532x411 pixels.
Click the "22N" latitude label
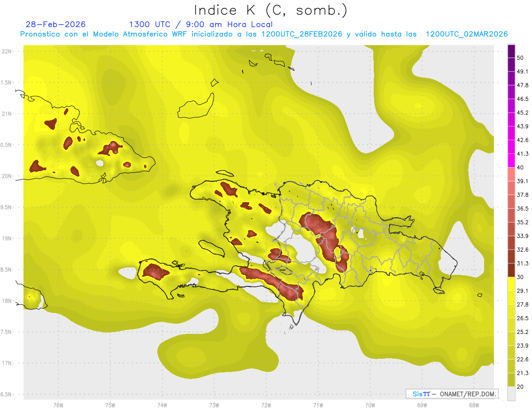pyautogui.click(x=7, y=51)
